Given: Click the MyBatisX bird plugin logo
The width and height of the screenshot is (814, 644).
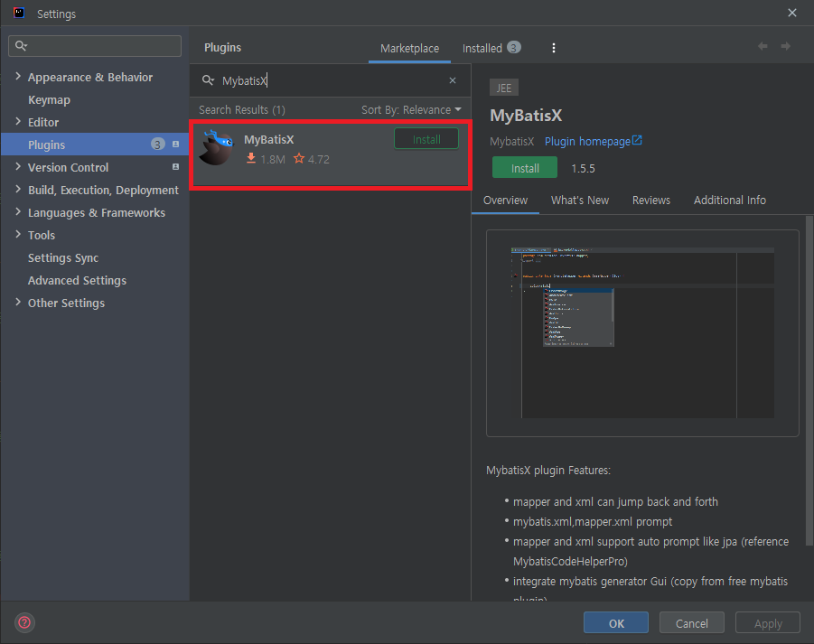Looking at the screenshot, I should point(217,147).
